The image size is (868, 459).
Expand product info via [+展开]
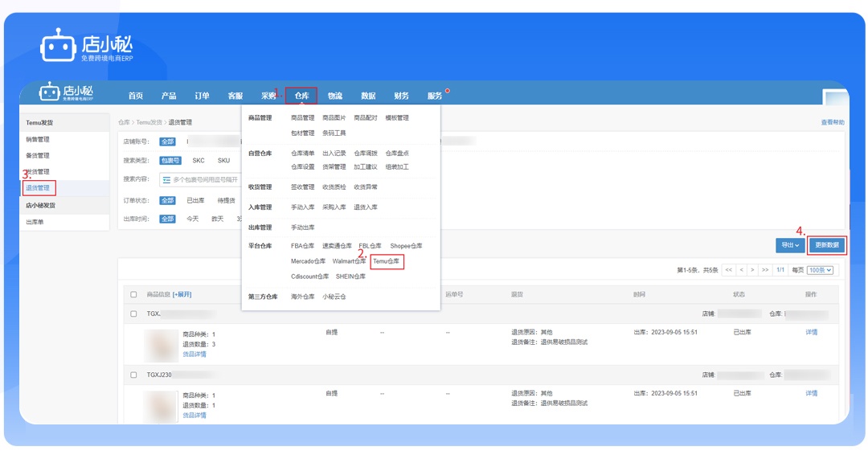tap(182, 294)
